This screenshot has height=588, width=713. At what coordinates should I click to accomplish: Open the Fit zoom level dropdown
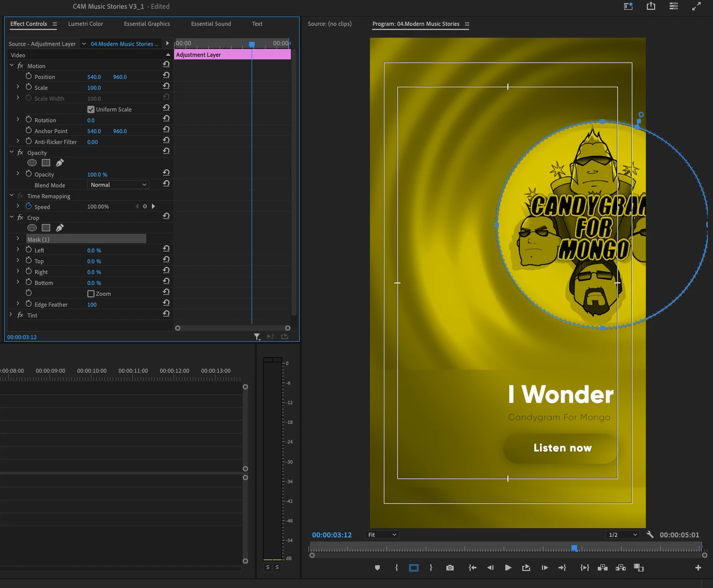pos(382,535)
